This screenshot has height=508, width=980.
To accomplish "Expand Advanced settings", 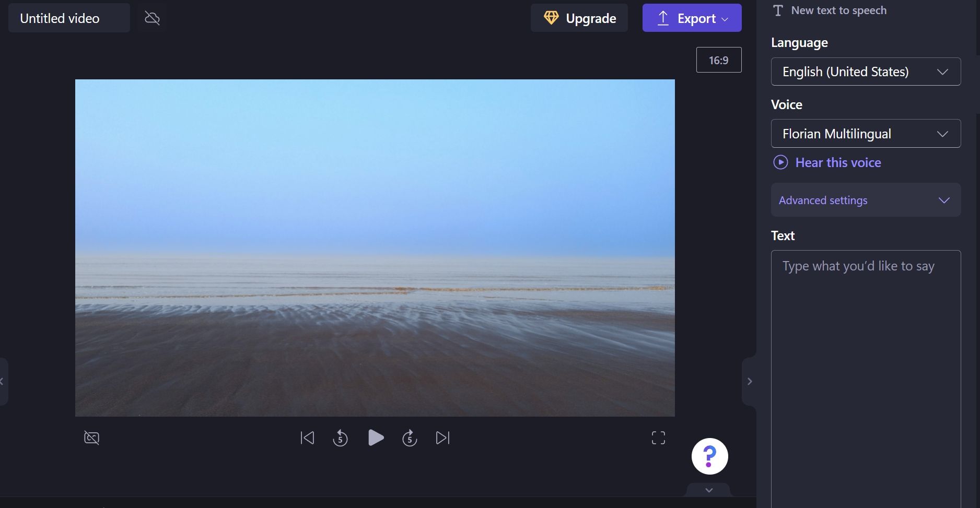I will [865, 200].
